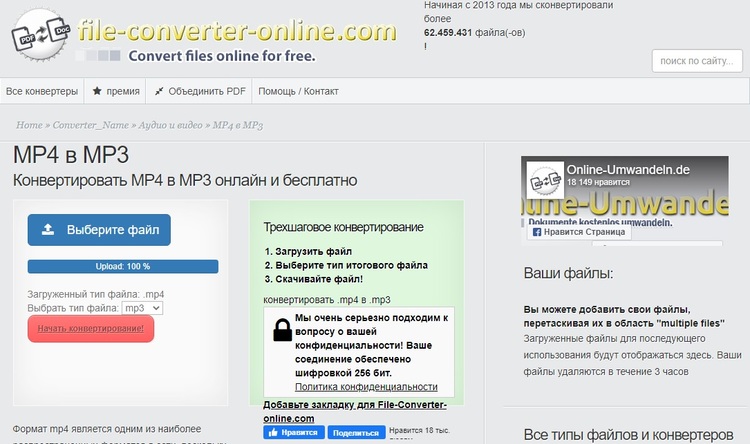
Task: Click the merge arrows icon beside Объединить PDF
Action: pyautogui.click(x=159, y=91)
